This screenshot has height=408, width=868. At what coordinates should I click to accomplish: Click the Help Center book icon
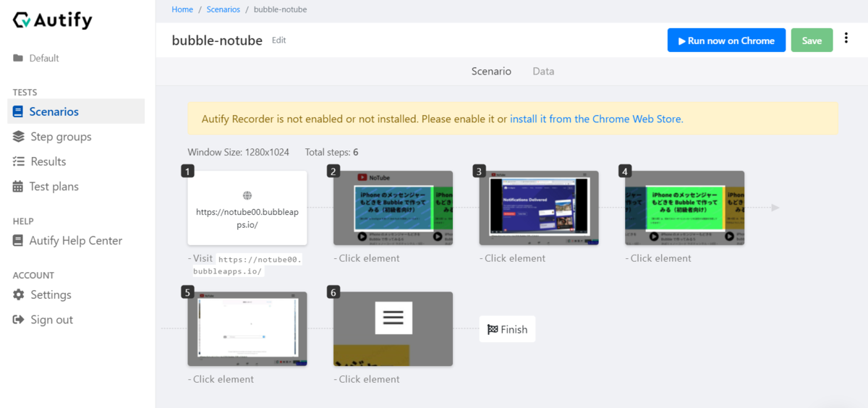pyautogui.click(x=18, y=241)
